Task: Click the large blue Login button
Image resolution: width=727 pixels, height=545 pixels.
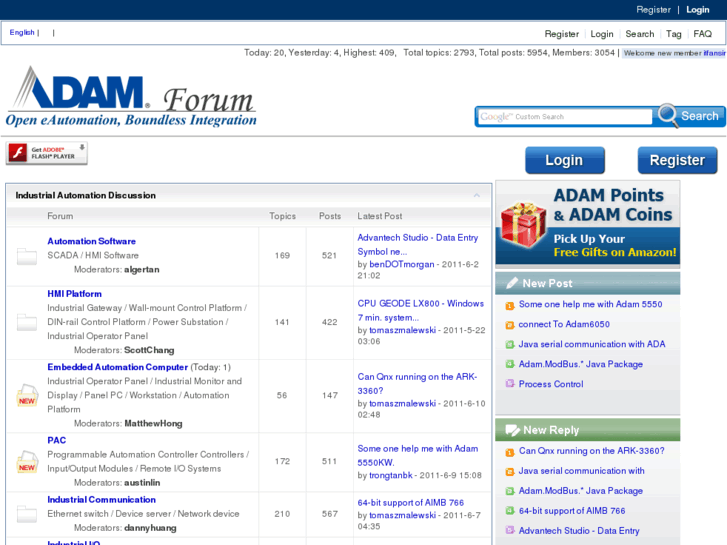Action: [x=565, y=160]
